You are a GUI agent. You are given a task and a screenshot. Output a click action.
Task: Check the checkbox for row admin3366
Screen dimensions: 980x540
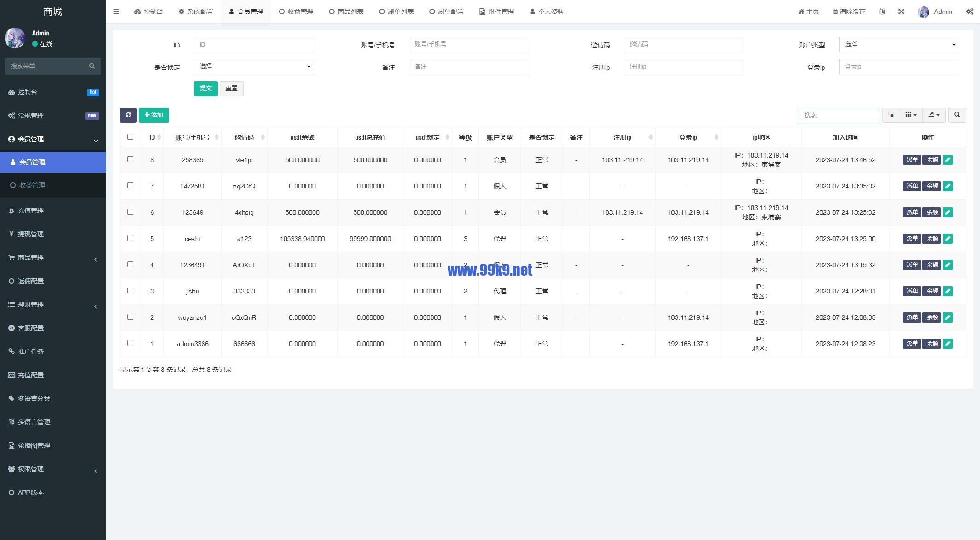pos(130,343)
